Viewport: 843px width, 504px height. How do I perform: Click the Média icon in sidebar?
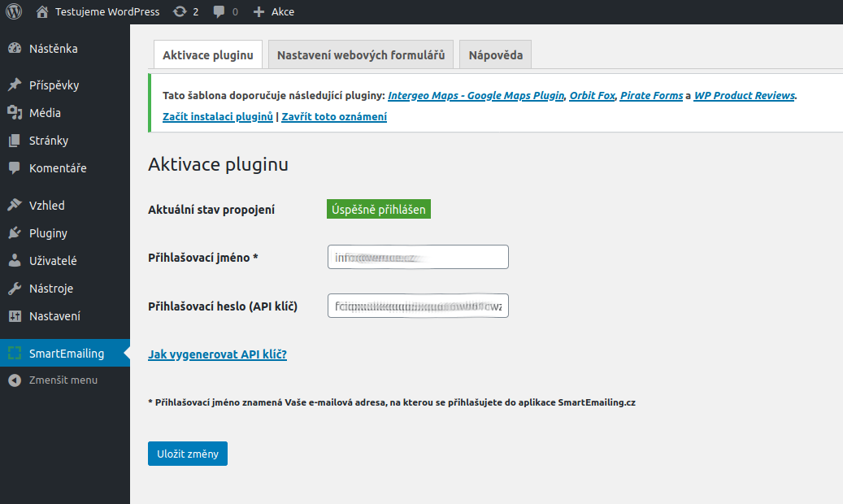(15, 112)
